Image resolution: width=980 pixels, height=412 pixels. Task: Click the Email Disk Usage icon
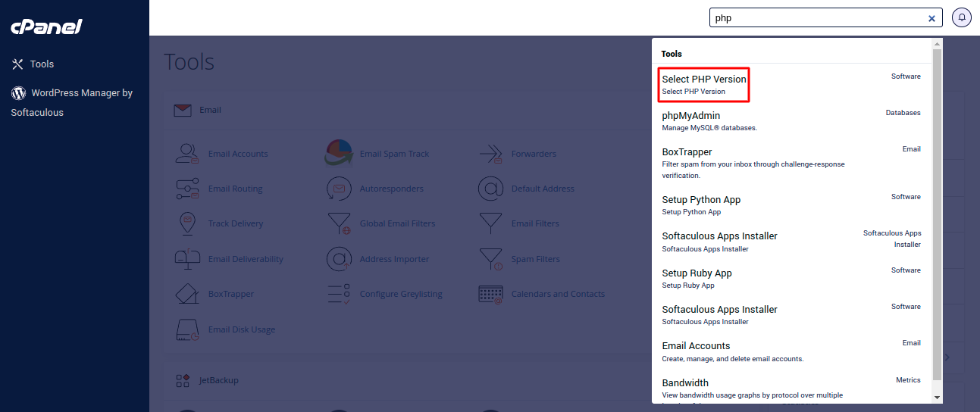pos(187,329)
